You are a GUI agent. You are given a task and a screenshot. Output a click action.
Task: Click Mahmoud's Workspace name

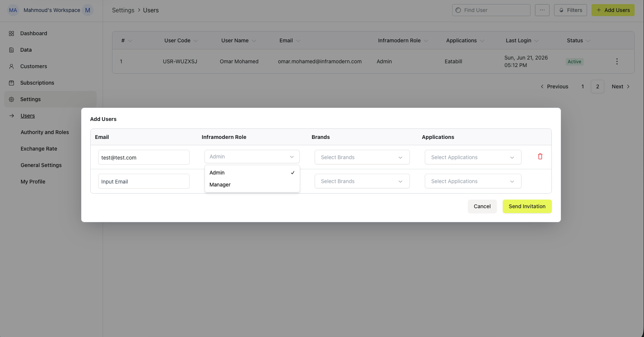coord(52,10)
